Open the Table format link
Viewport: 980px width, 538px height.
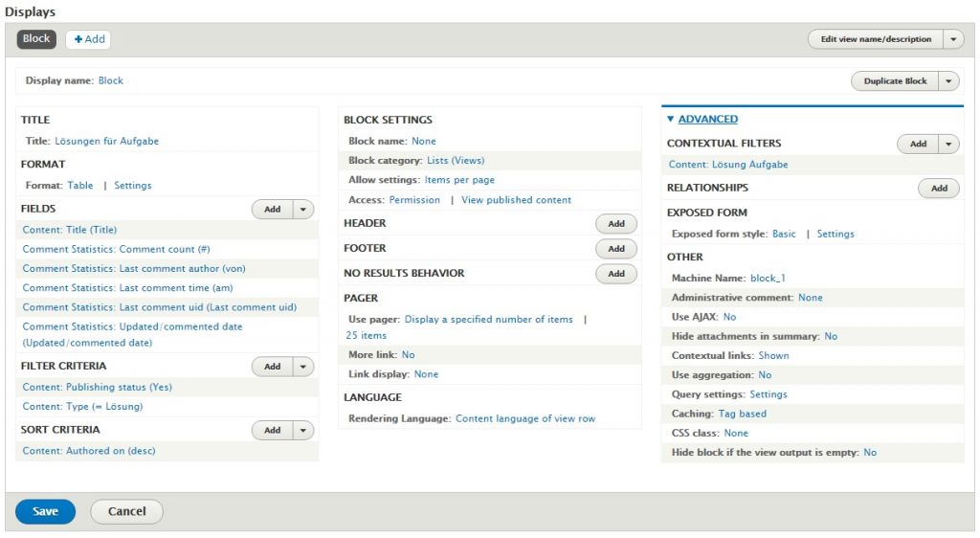click(80, 186)
